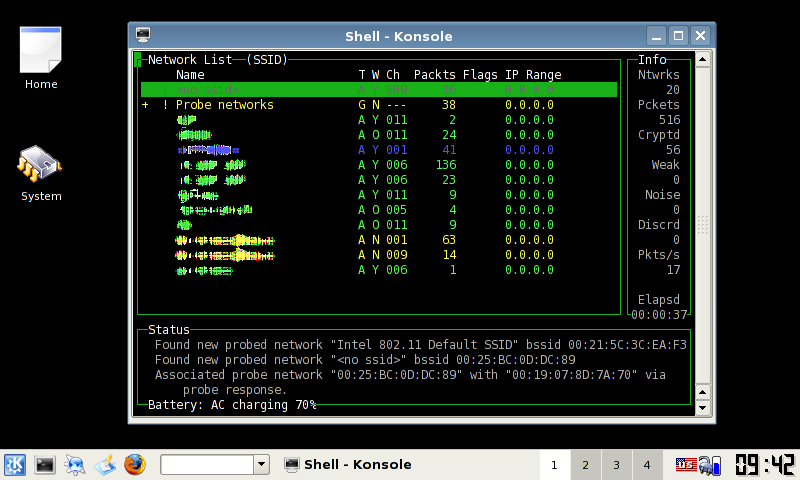Click the Konsole scrollbar bottom down arrow

click(x=703, y=408)
